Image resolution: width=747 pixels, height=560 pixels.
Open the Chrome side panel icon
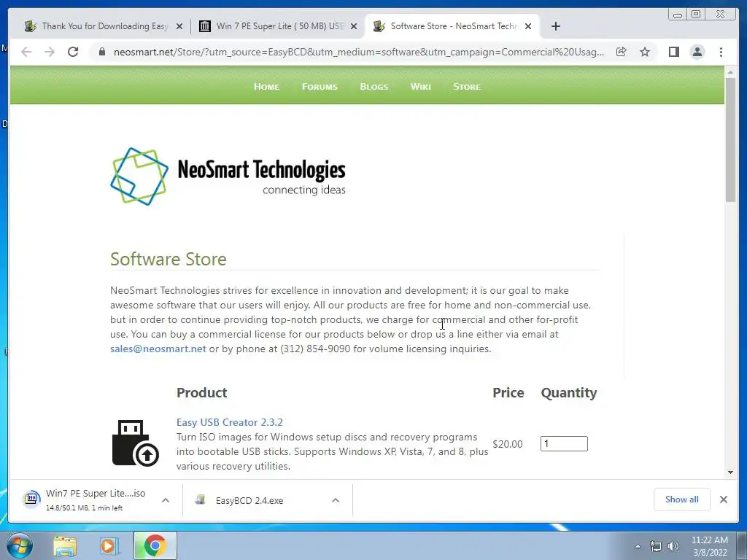click(673, 52)
